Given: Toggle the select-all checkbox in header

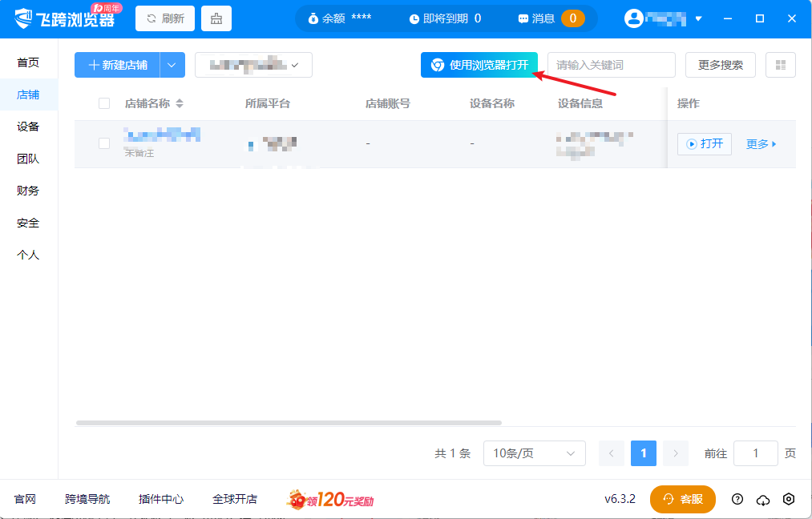Looking at the screenshot, I should pyautogui.click(x=104, y=103).
